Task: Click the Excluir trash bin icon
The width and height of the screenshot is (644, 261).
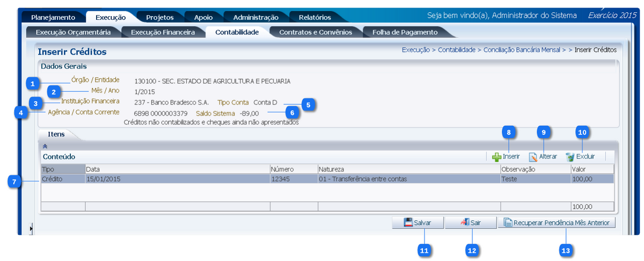Action: pyautogui.click(x=570, y=157)
